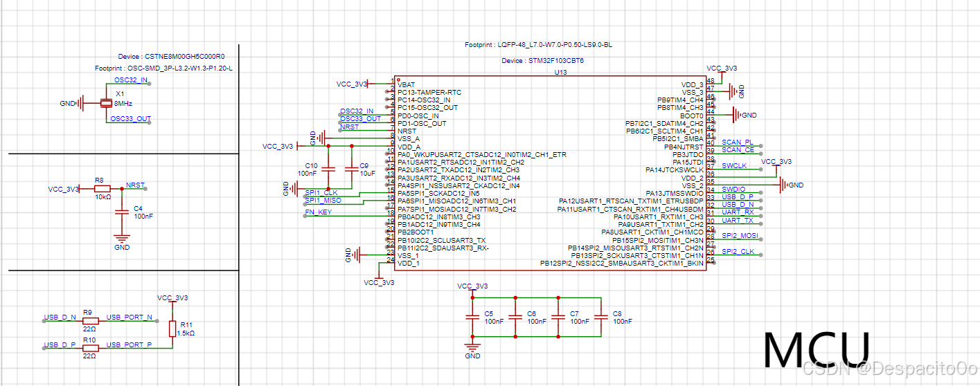980x386 pixels.
Task: Select OSC33_OUT net label near crystal X1
Action: 131,119
